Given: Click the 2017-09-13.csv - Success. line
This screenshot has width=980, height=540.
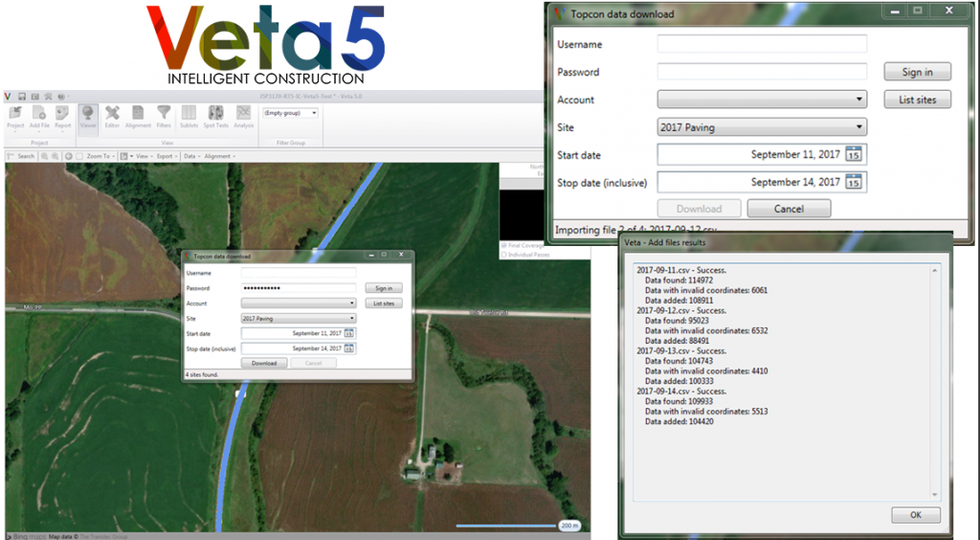Looking at the screenshot, I should pyautogui.click(x=681, y=350).
